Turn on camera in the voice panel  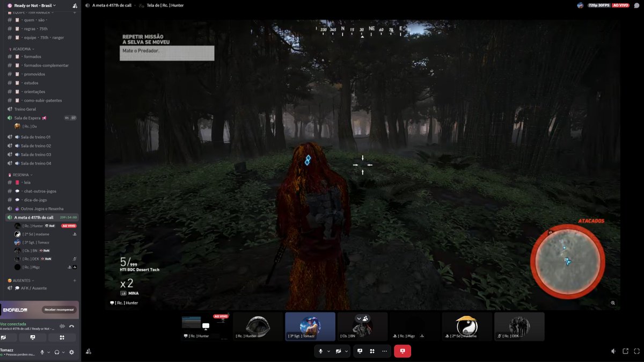click(x=4, y=337)
